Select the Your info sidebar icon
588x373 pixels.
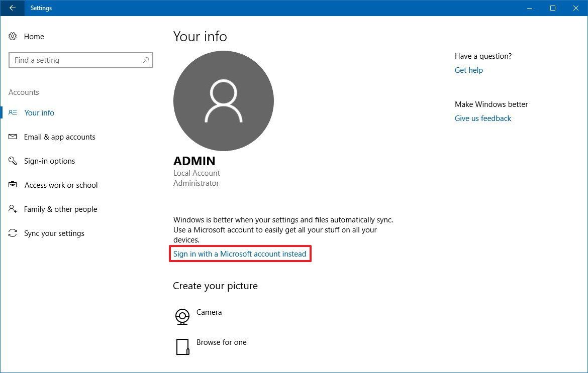pyautogui.click(x=13, y=112)
